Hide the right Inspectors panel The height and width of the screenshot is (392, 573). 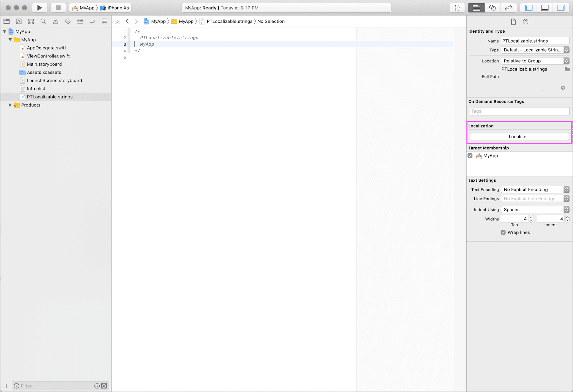click(561, 8)
